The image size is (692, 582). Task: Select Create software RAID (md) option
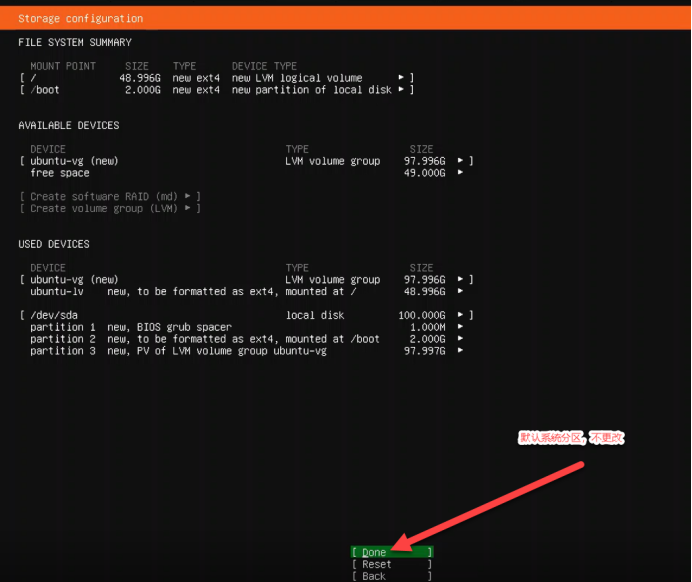click(110, 197)
